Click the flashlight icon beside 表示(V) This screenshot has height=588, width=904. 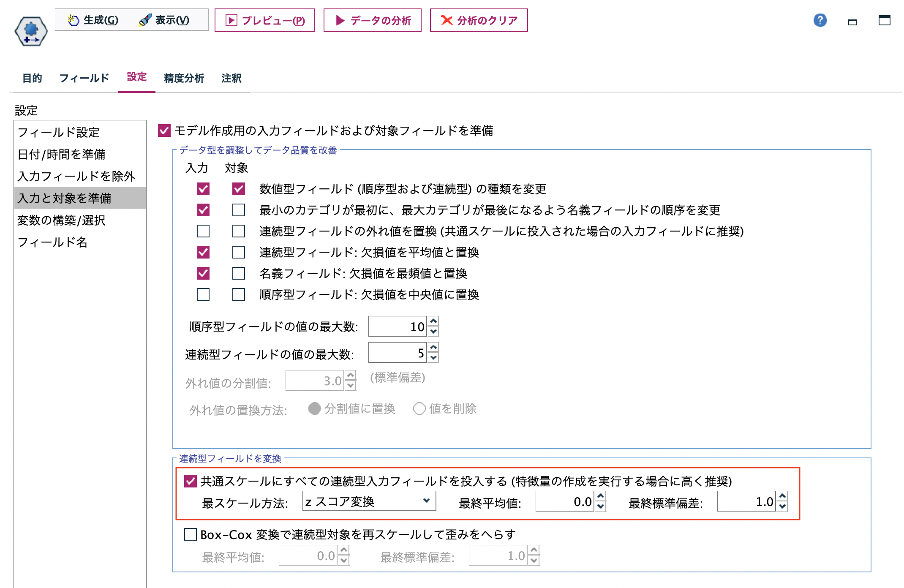[146, 19]
